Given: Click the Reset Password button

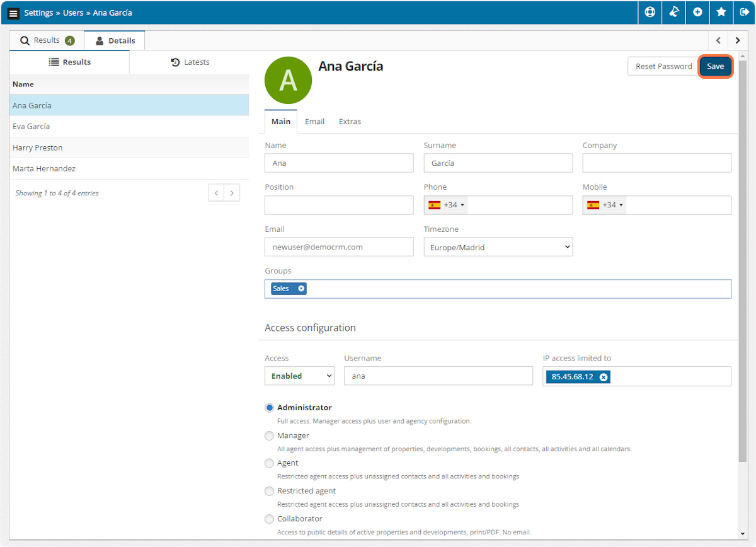Looking at the screenshot, I should [663, 66].
